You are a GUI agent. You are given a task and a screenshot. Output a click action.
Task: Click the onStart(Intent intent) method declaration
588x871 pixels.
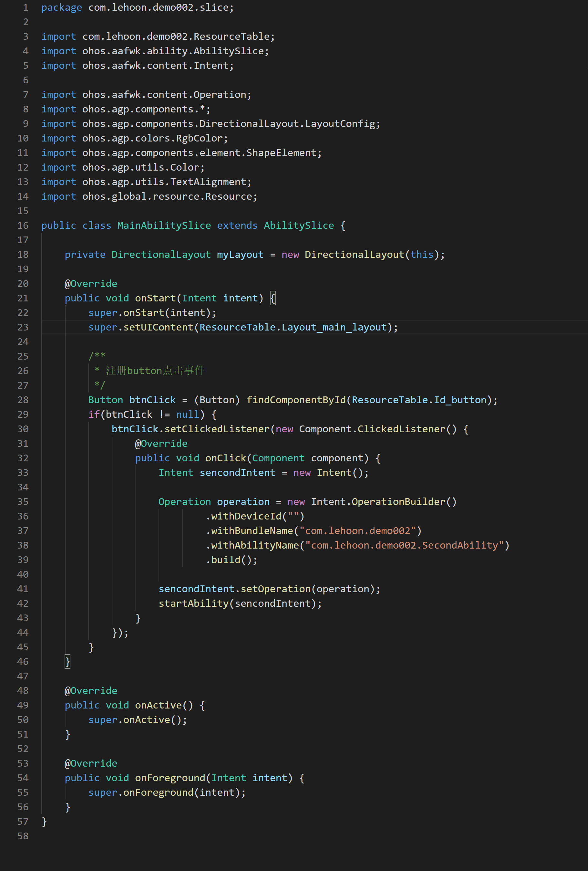click(x=170, y=298)
